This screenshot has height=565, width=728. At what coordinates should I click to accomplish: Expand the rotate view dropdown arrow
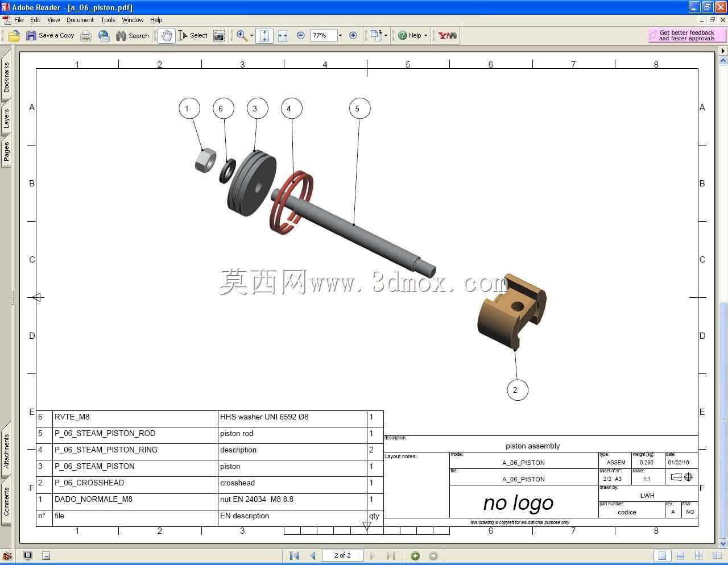386,36
